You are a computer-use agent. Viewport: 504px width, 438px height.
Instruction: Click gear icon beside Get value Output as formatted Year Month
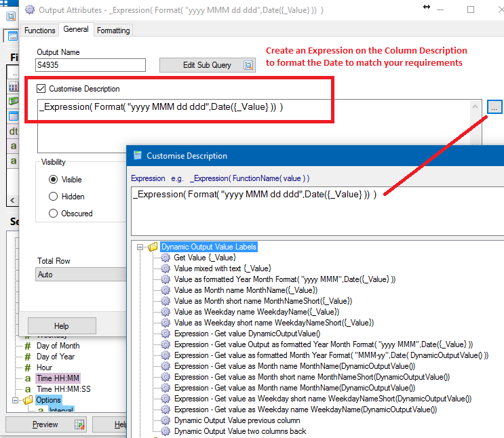(166, 344)
